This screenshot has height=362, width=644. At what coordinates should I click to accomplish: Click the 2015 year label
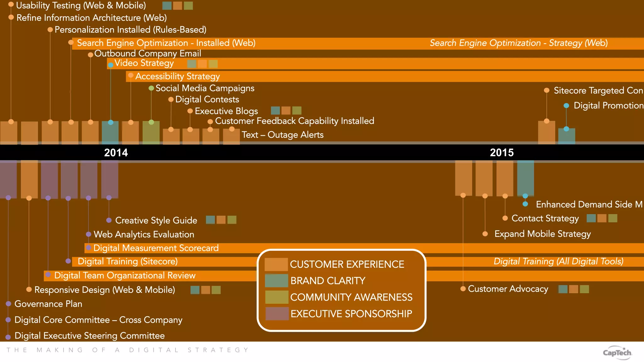[502, 153]
